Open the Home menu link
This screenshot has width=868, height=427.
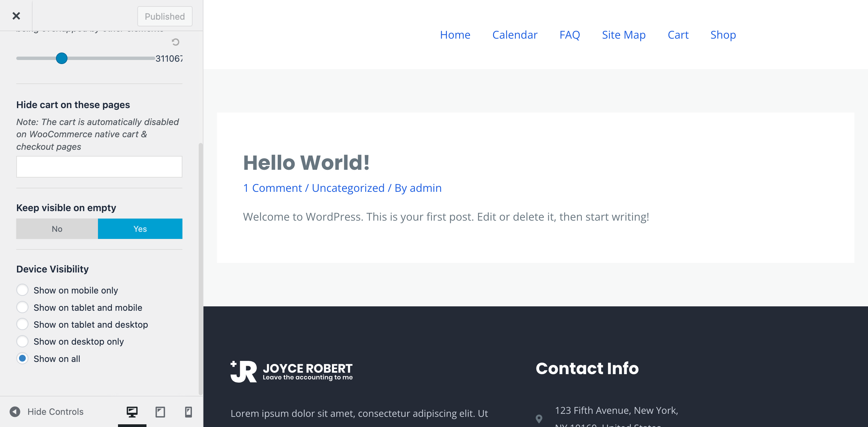click(x=455, y=35)
